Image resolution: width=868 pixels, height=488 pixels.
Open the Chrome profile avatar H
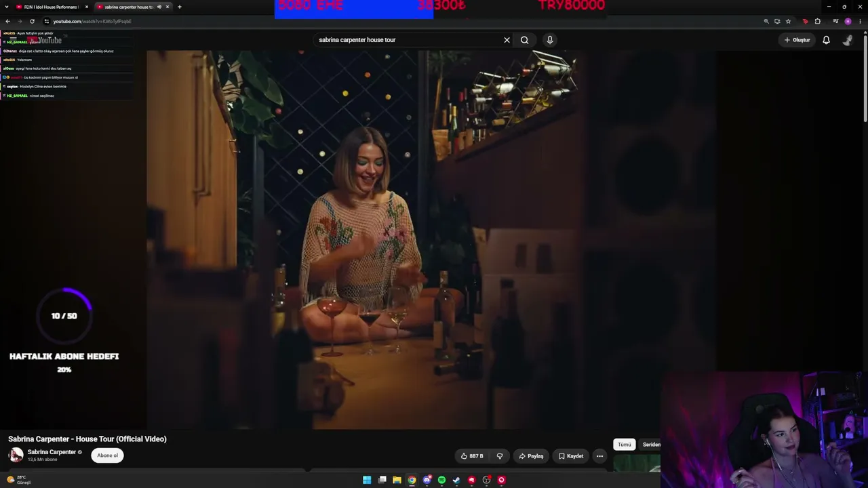point(848,21)
